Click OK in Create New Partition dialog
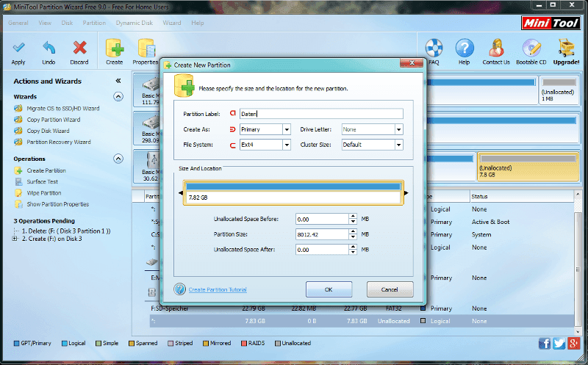This screenshot has height=365, width=588. pyautogui.click(x=329, y=289)
